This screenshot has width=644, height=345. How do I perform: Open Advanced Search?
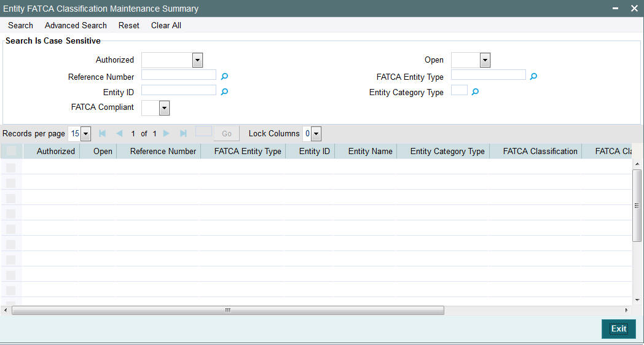pyautogui.click(x=76, y=25)
